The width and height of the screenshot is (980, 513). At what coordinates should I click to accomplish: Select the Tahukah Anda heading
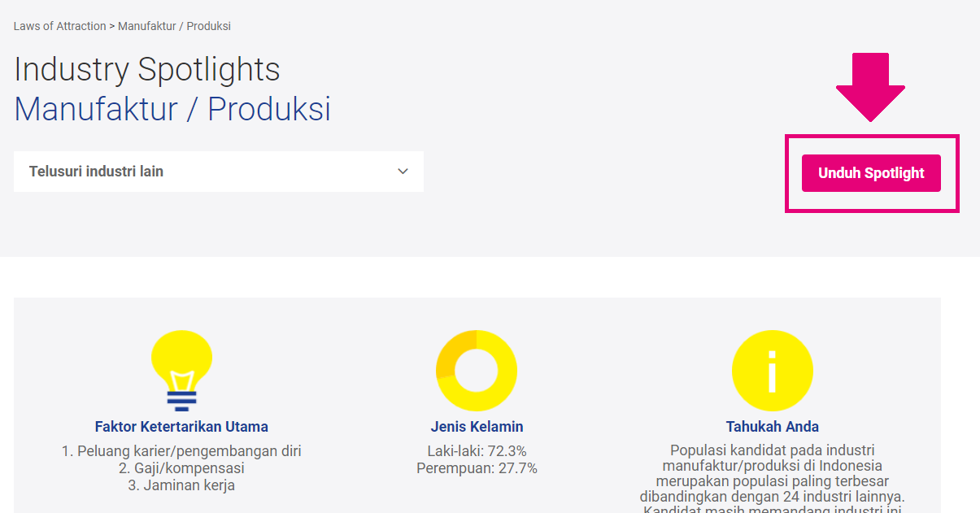[772, 427]
